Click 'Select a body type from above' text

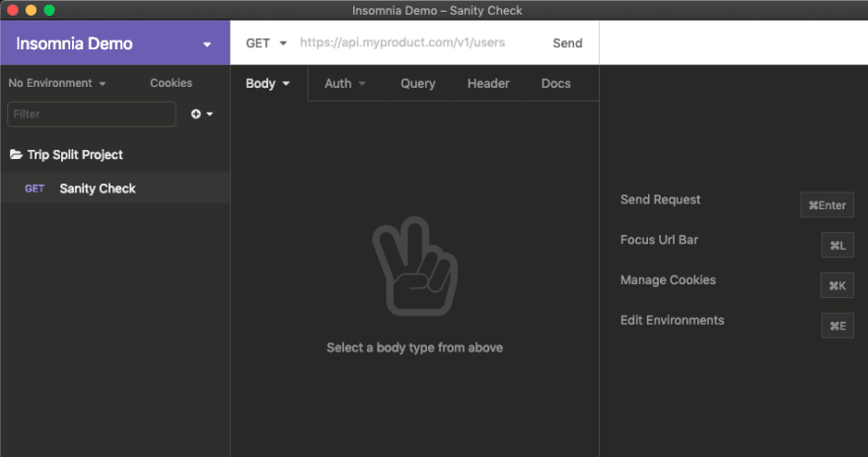(x=414, y=347)
